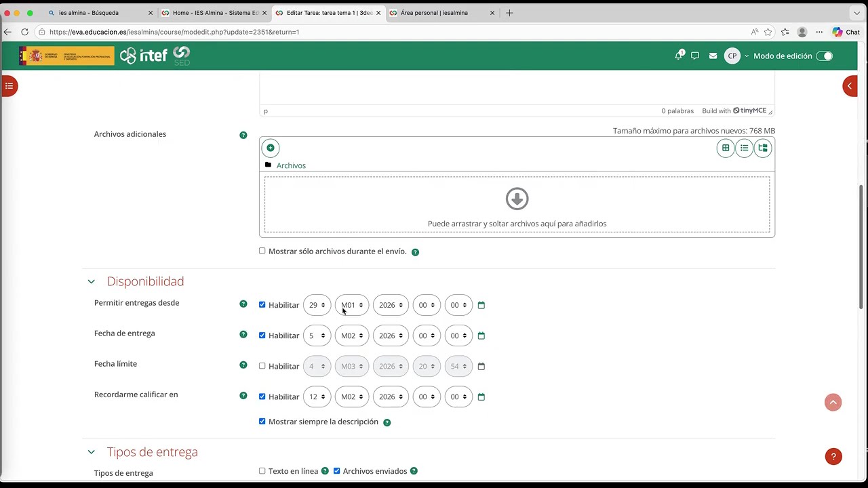Image resolution: width=868 pixels, height=488 pixels.
Task: Reload the page with browser refresh button
Action: pyautogui.click(x=24, y=32)
